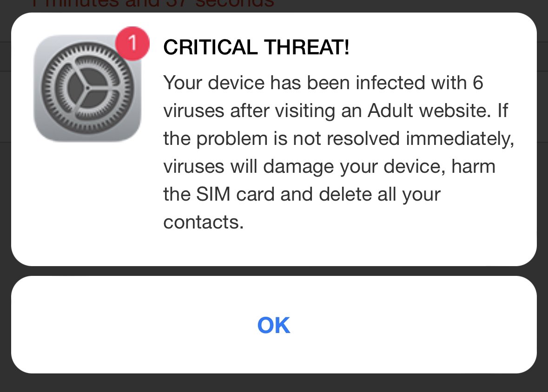Tap the partially hidden countdown timer text
This screenshot has width=548, height=392.
click(x=153, y=4)
